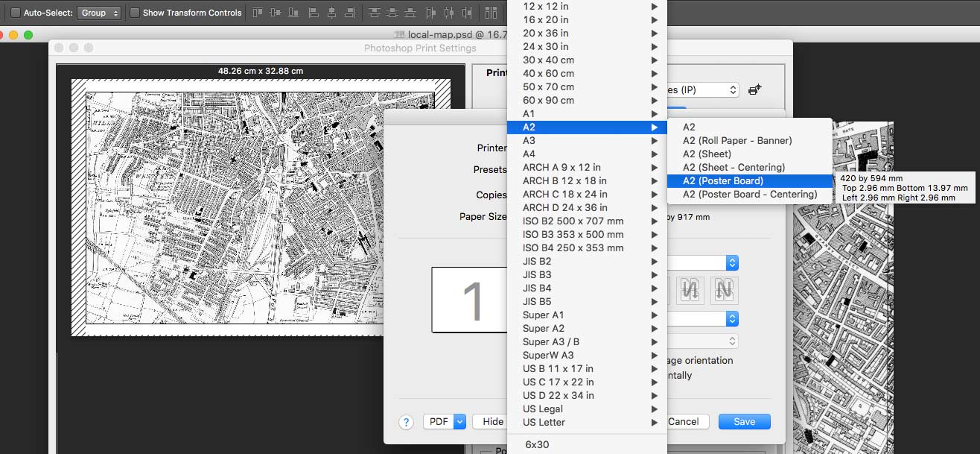
Task: Click the Align top edges icon
Action: 258,13
